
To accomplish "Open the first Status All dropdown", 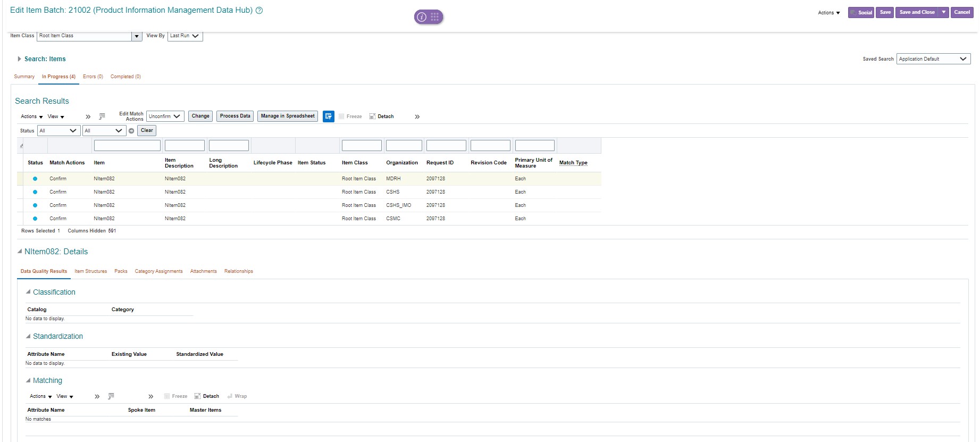I will pos(58,131).
